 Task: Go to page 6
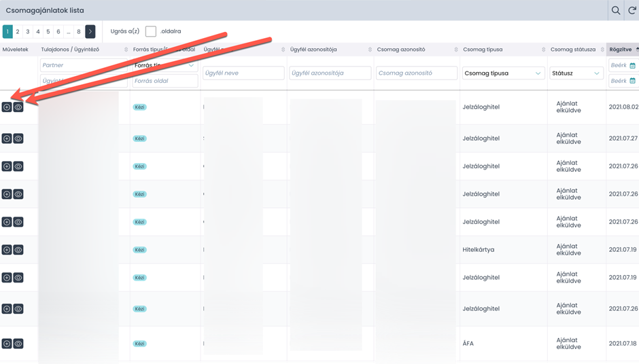[x=58, y=31]
